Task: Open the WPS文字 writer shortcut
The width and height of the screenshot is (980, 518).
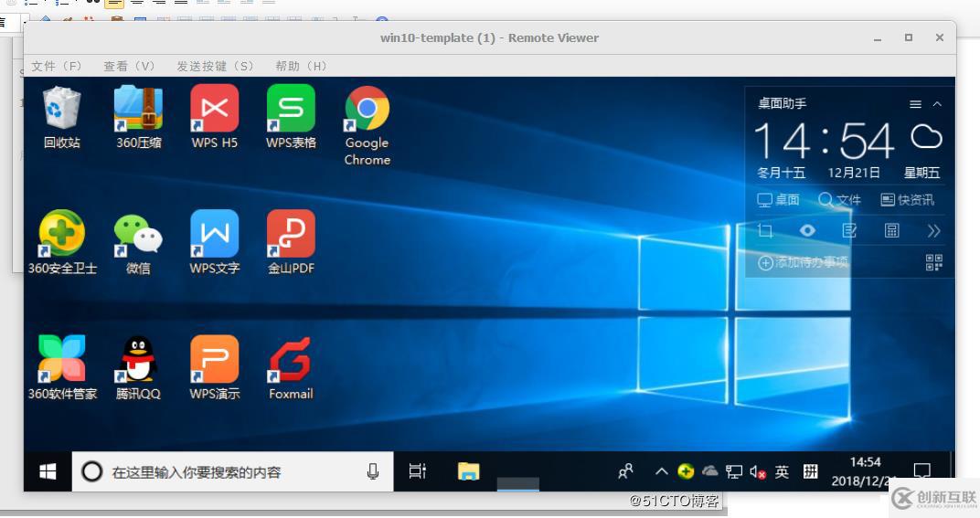Action: 214,243
